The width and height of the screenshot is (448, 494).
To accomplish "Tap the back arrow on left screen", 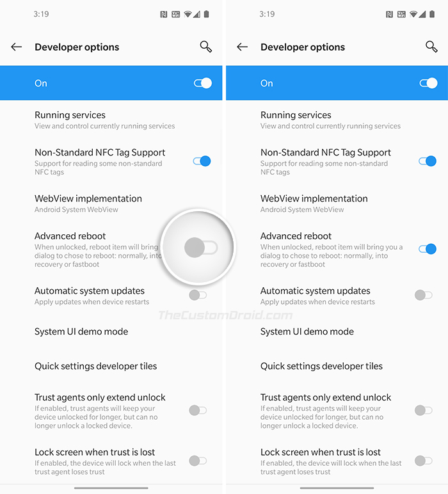I will click(x=17, y=47).
